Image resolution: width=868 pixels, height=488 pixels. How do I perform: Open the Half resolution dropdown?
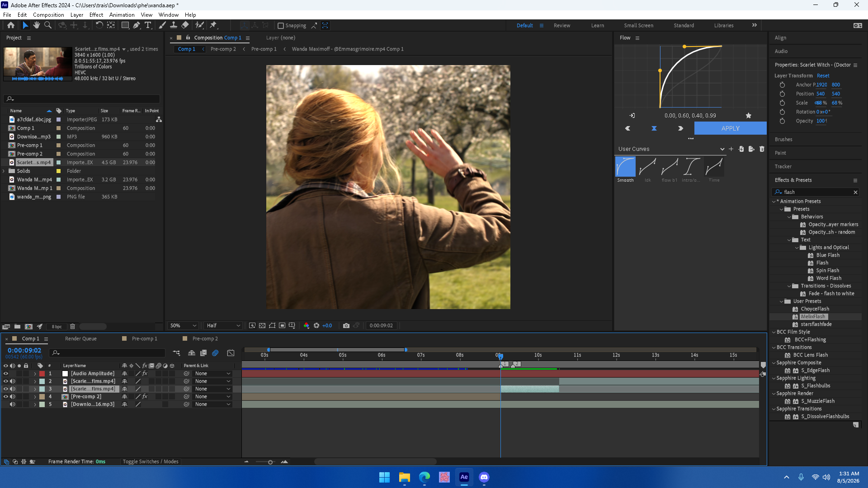223,325
